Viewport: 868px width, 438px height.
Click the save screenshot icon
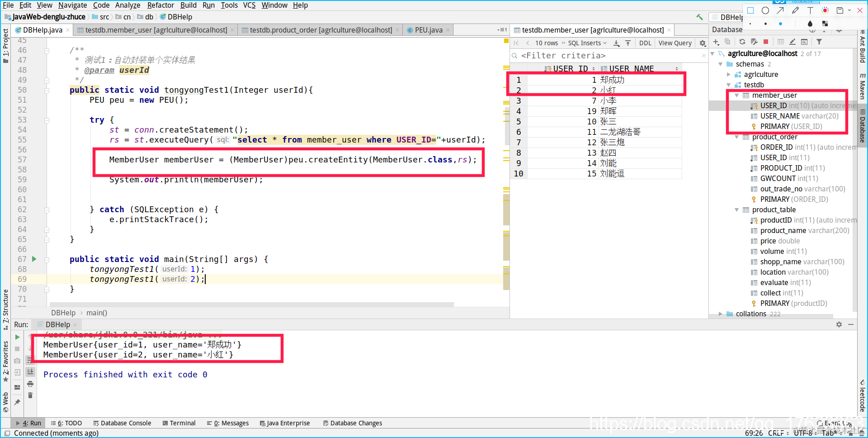pyautogui.click(x=840, y=10)
